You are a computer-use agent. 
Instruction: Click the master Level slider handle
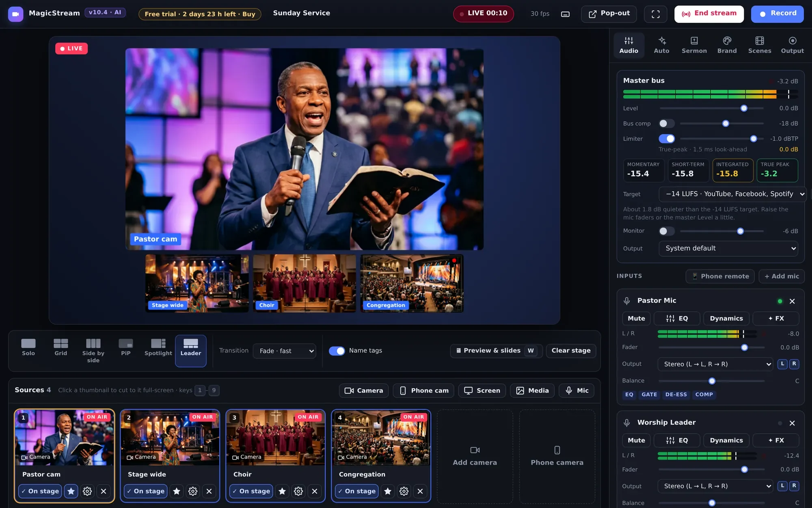tap(744, 109)
